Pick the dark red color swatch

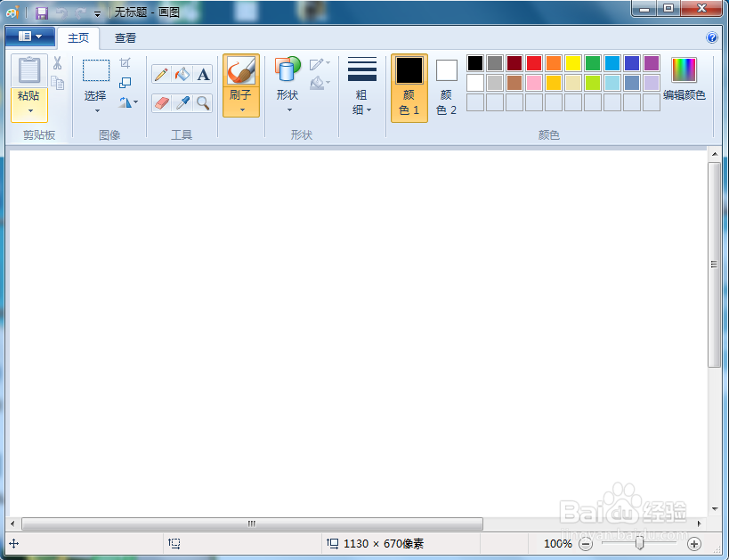pyautogui.click(x=514, y=63)
